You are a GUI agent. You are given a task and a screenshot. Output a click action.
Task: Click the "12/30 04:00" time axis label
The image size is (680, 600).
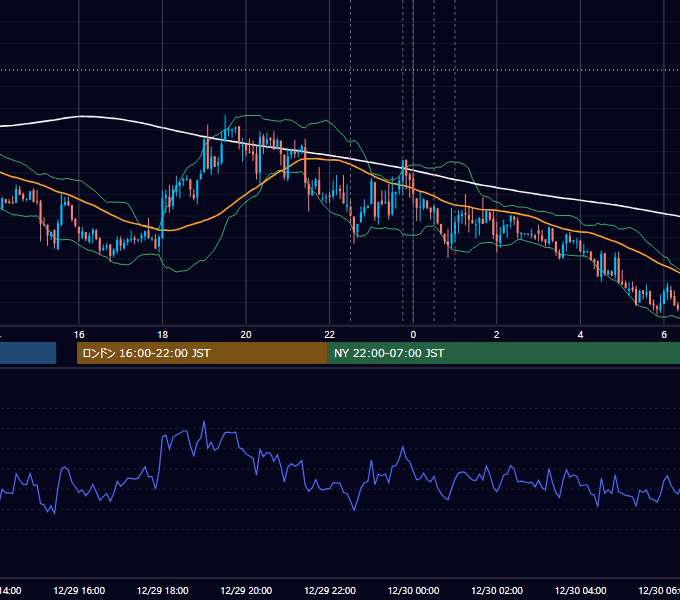[580, 590]
